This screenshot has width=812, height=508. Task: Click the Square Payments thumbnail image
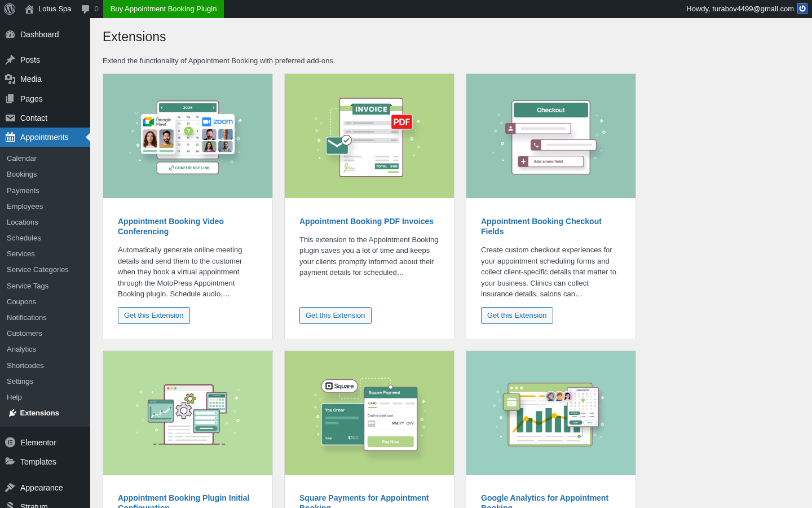click(x=369, y=413)
